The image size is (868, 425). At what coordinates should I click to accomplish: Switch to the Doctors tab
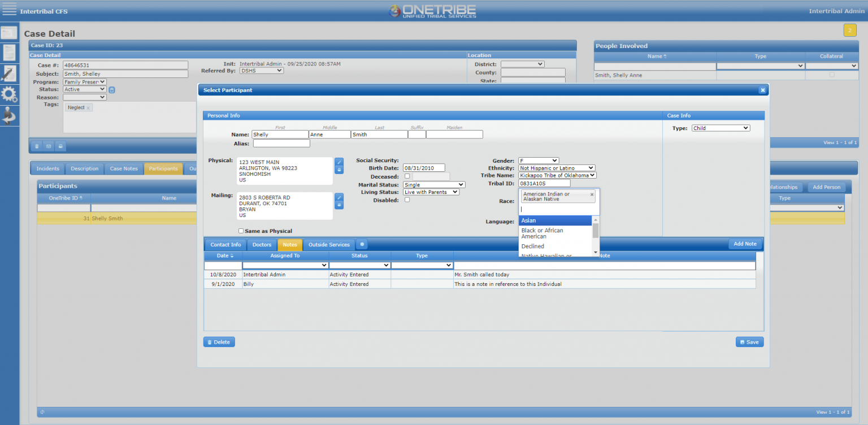pyautogui.click(x=262, y=244)
